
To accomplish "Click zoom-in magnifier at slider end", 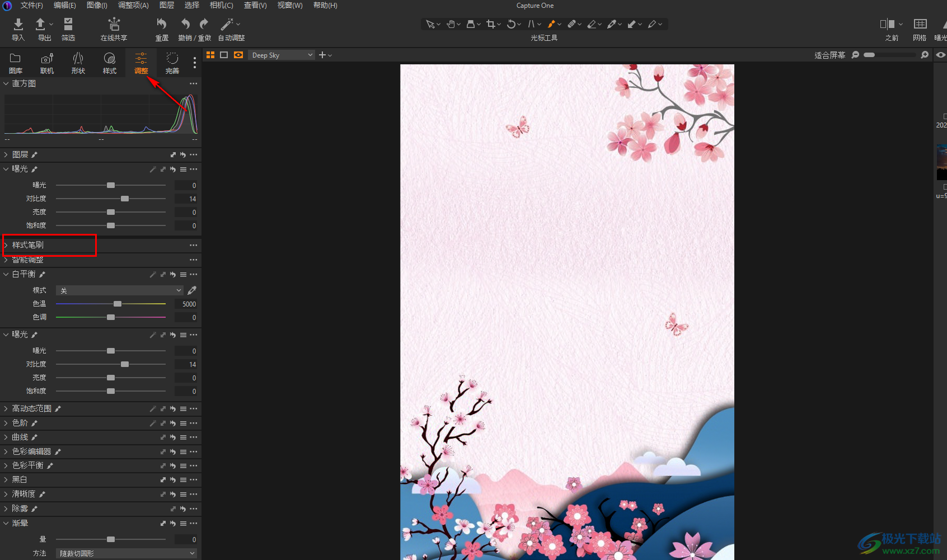I will tap(925, 55).
